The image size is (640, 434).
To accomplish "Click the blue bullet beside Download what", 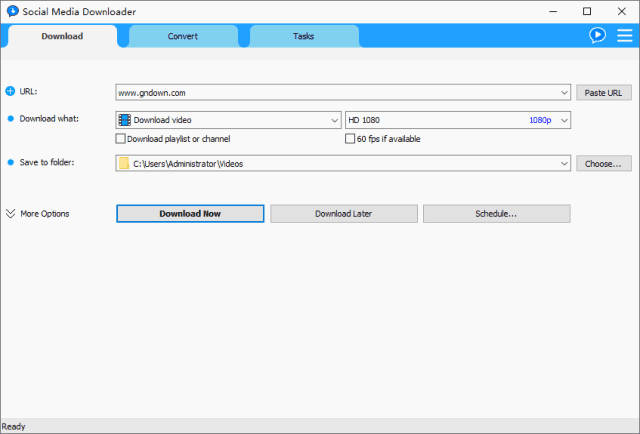I will click(x=11, y=119).
